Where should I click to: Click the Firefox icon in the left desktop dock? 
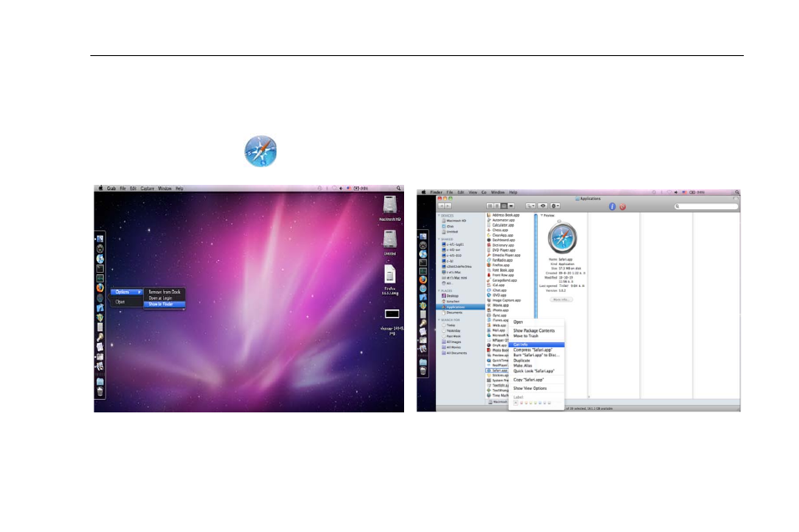point(100,288)
